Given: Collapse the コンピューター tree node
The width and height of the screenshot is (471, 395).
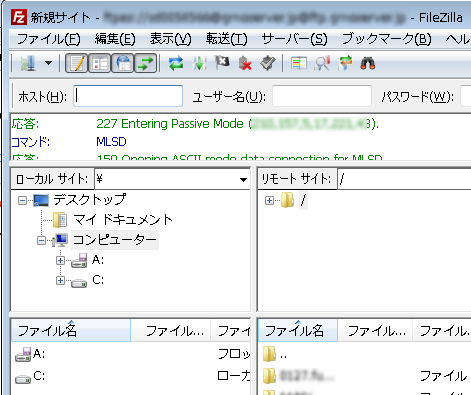Looking at the screenshot, I should point(41,240).
